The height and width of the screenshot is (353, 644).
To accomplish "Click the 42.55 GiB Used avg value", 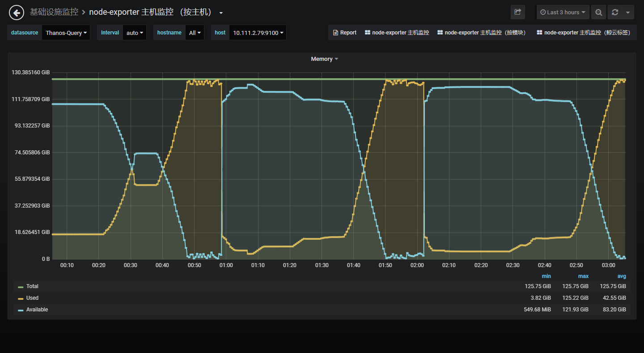I will point(614,298).
